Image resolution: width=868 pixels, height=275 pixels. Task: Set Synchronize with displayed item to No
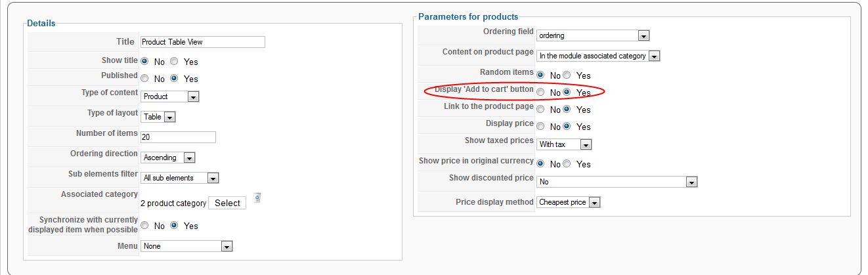(x=144, y=225)
